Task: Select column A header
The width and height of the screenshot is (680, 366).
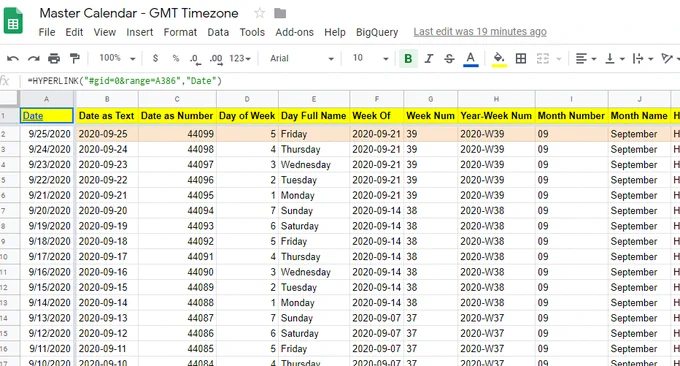Action: click(46, 99)
